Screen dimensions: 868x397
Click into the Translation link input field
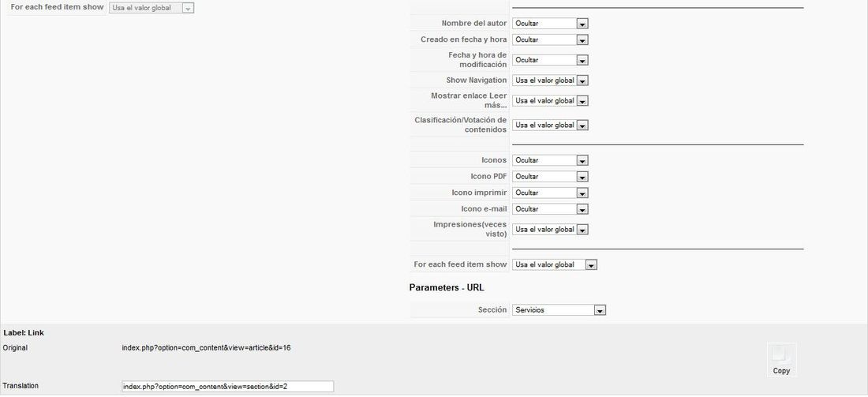point(227,387)
